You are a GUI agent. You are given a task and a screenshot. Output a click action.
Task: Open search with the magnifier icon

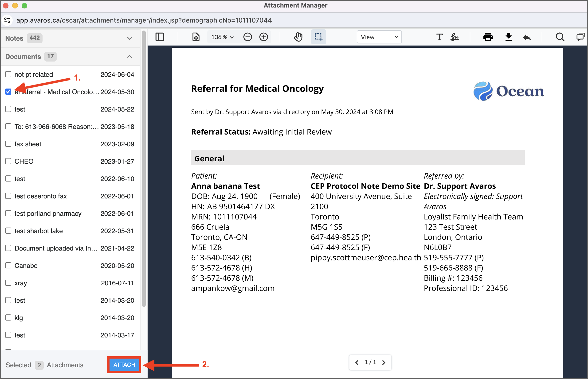[560, 37]
